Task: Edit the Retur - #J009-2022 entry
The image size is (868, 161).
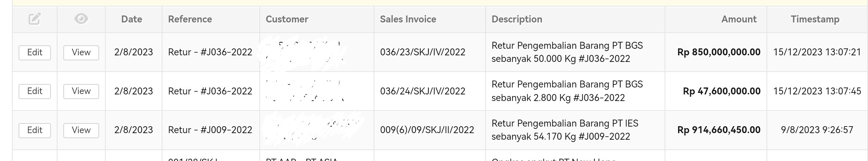Action: (x=35, y=130)
